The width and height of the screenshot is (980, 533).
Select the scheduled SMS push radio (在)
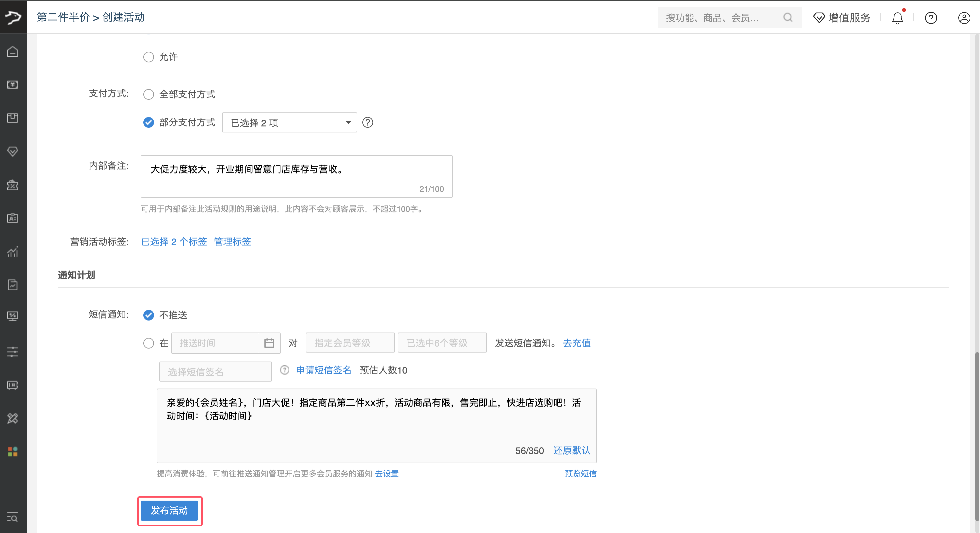[x=149, y=343]
